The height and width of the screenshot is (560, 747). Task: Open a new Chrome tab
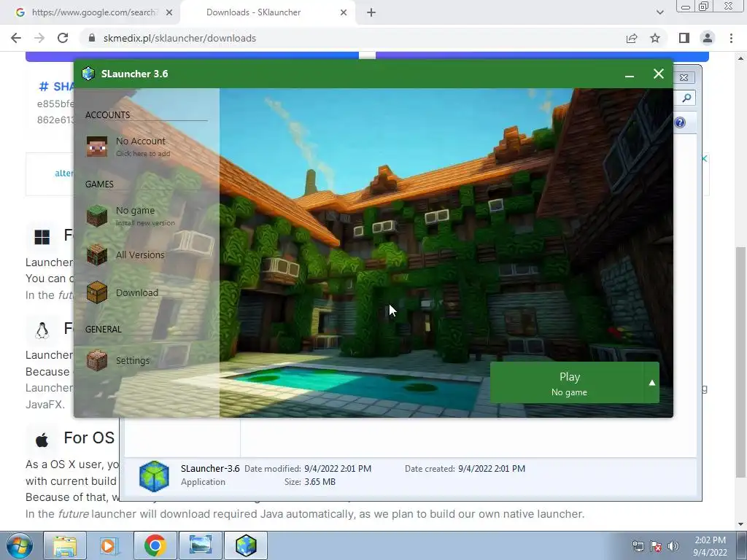tap(371, 12)
